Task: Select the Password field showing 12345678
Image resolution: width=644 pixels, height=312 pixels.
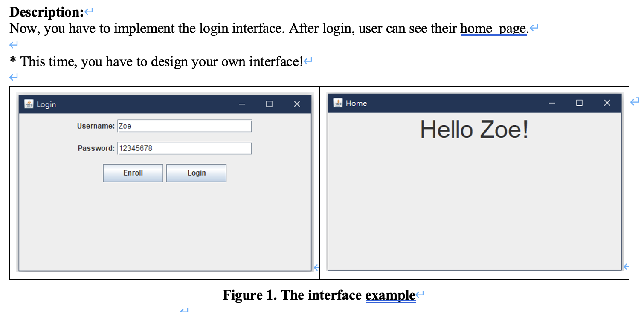Action: click(x=184, y=148)
